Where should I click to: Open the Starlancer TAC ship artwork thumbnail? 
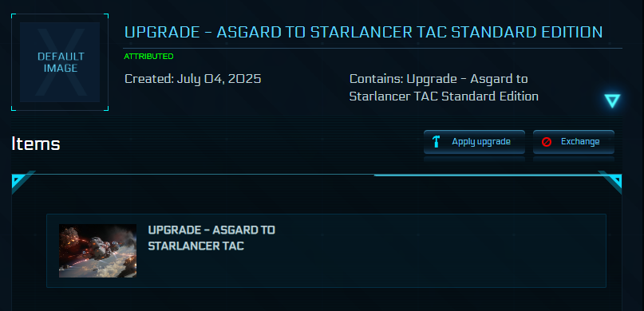(x=97, y=250)
